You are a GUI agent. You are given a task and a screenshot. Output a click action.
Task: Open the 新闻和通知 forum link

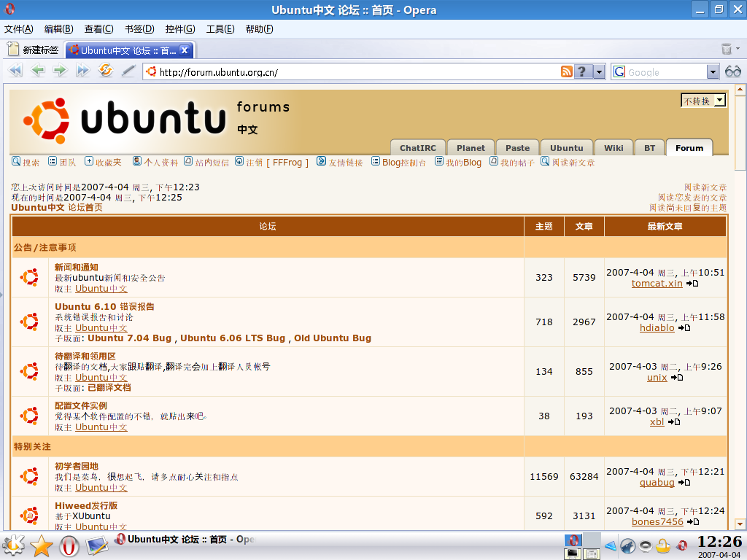tap(76, 267)
